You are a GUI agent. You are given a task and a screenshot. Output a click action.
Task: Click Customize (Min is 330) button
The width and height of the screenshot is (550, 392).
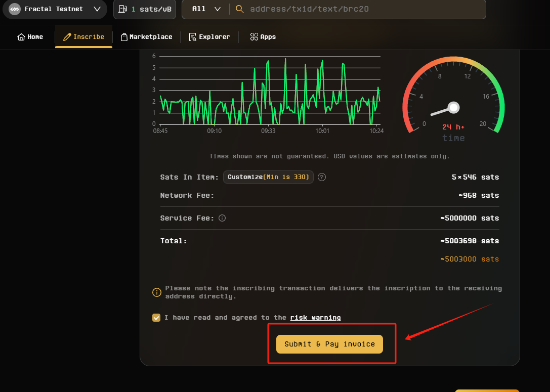click(268, 177)
